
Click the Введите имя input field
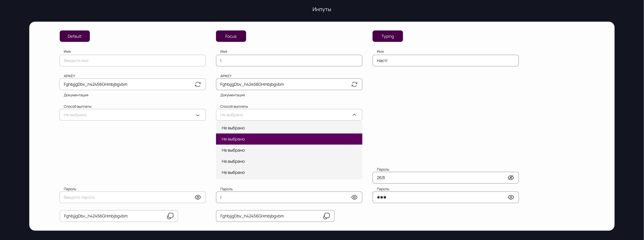pyautogui.click(x=132, y=60)
